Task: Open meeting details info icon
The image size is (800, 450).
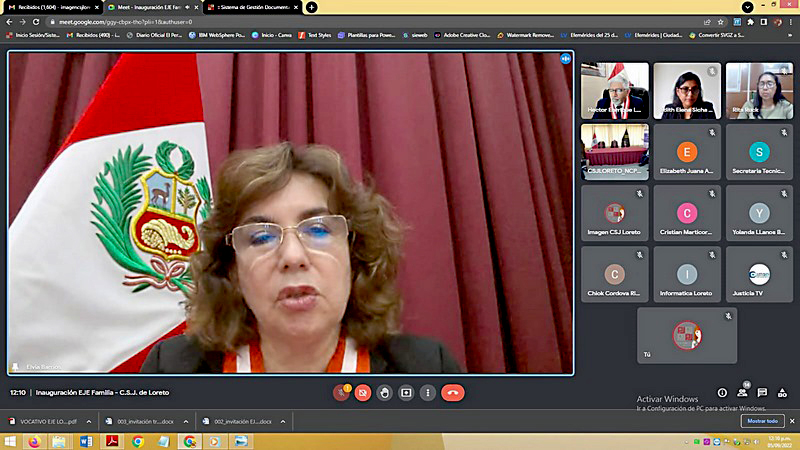Action: (x=722, y=393)
